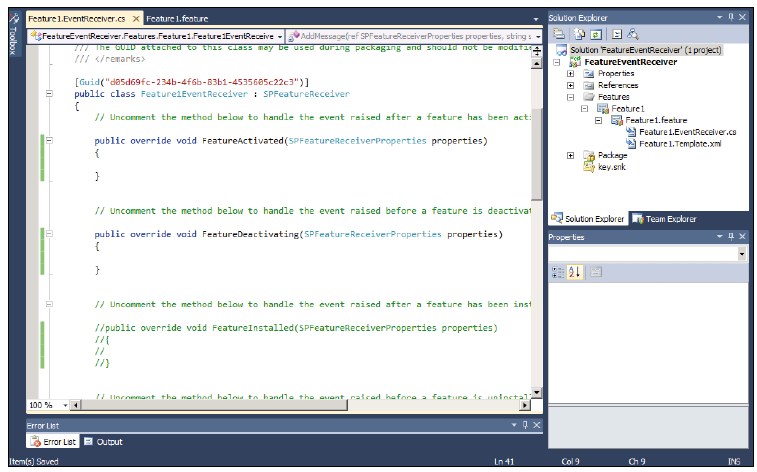
Task: Click the commented FeatureInstalled method line
Action: tap(296, 328)
